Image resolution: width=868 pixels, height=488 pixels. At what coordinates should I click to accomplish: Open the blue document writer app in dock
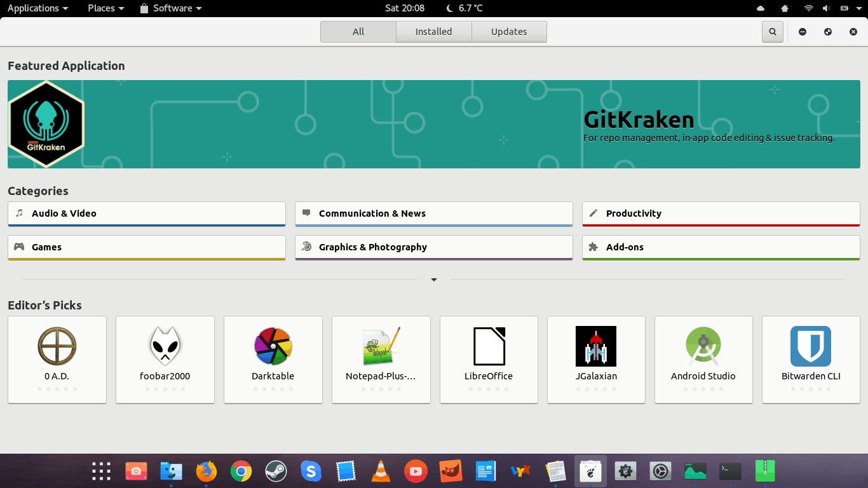tap(485, 471)
